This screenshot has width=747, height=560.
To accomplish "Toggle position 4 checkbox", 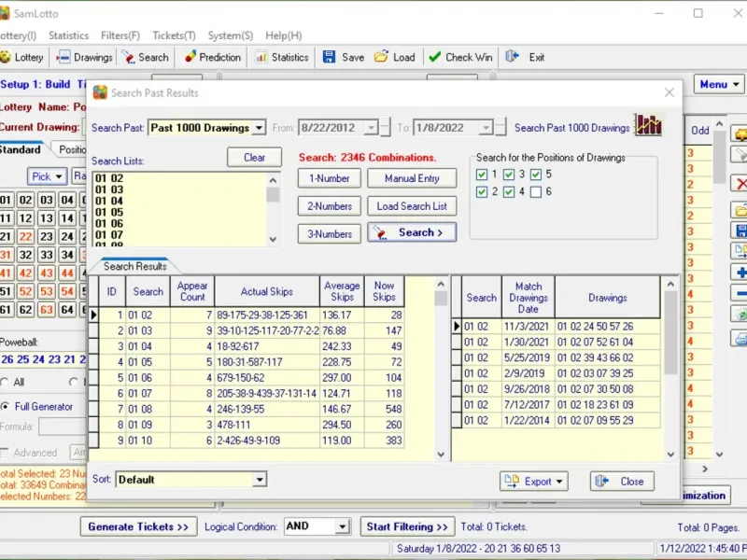I will click(x=509, y=192).
